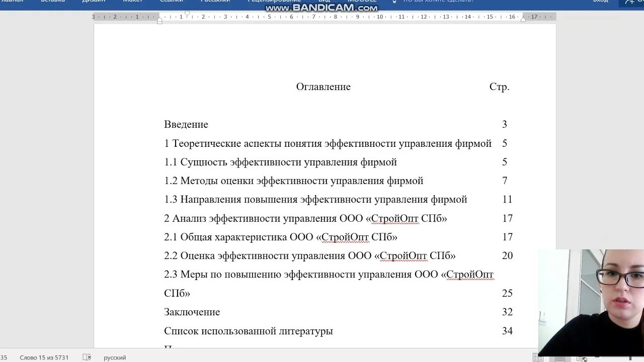Image resolution: width=644 pixels, height=362 pixels.
Task: Click line '2.1 Общая характеристика ООО'
Action: coord(281,237)
